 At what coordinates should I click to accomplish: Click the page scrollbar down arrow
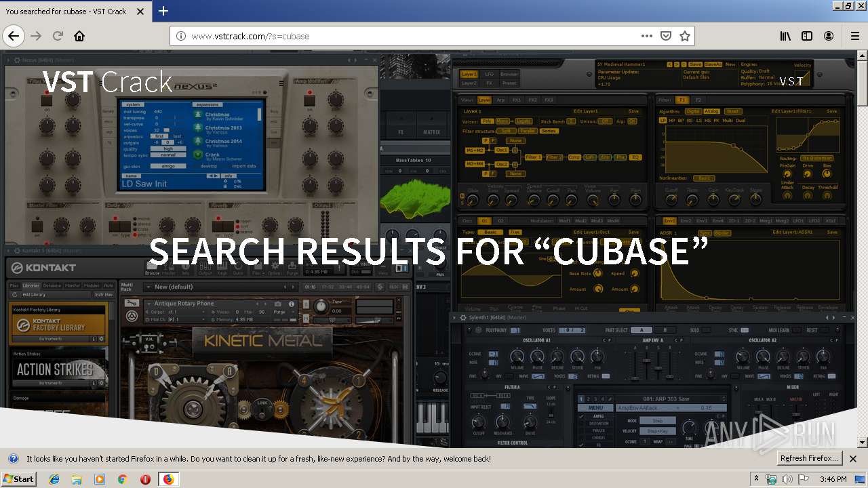tap(862, 443)
